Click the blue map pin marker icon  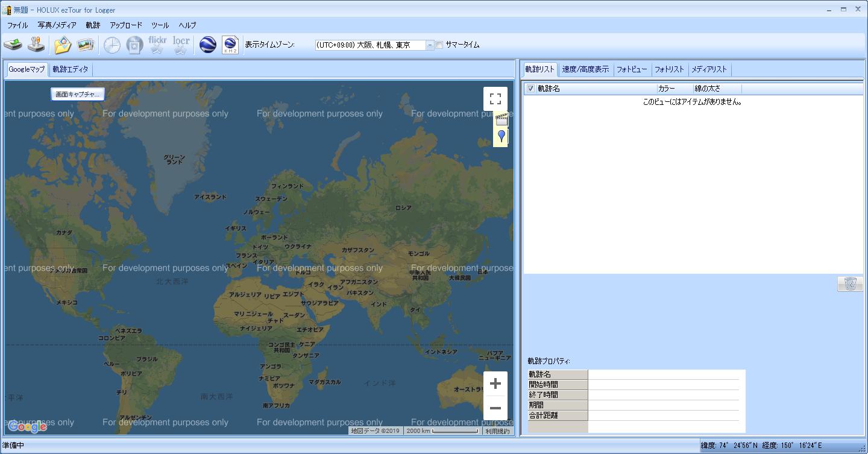point(502,137)
